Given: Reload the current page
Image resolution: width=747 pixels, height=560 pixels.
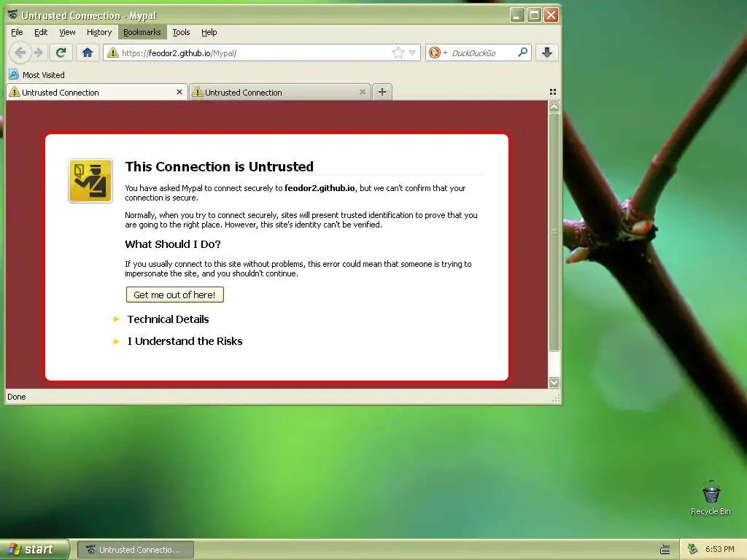Looking at the screenshot, I should [61, 52].
